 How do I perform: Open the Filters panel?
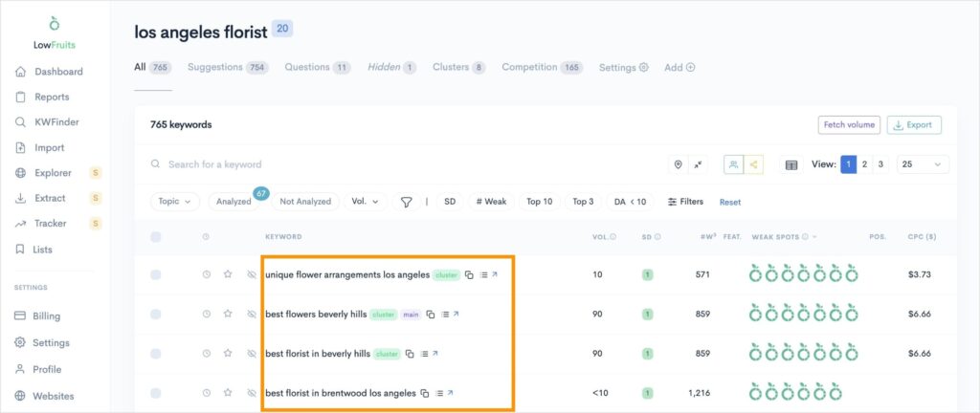(685, 202)
